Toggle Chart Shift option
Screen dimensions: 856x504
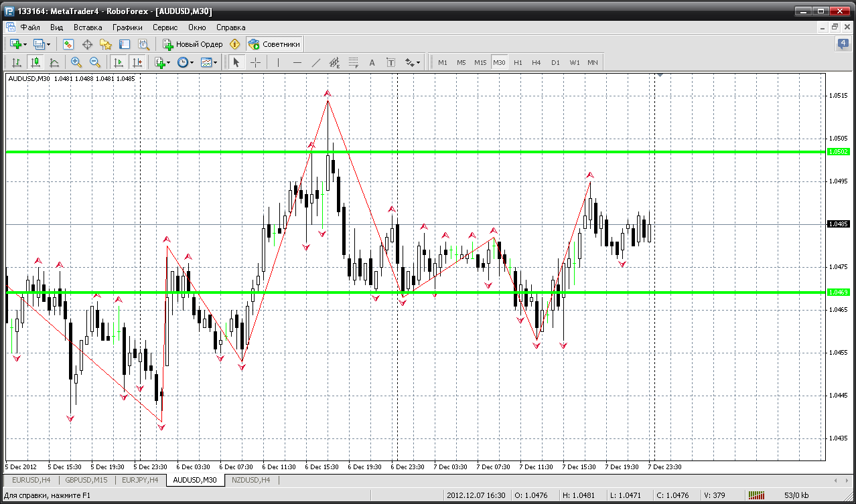click(x=137, y=62)
